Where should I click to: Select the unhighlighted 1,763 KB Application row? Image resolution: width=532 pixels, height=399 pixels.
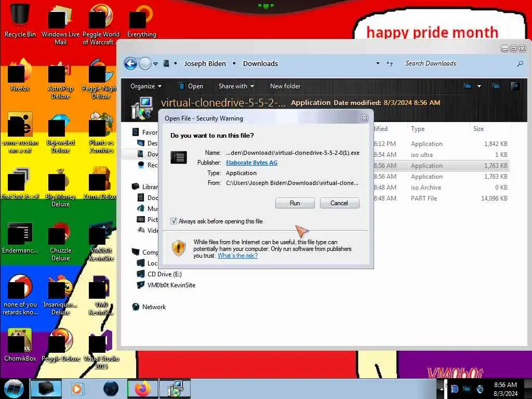click(x=441, y=177)
